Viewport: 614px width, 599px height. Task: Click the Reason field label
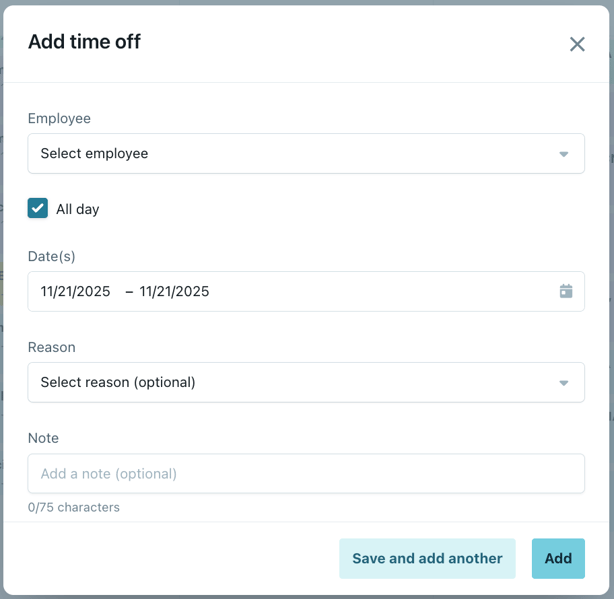(52, 347)
